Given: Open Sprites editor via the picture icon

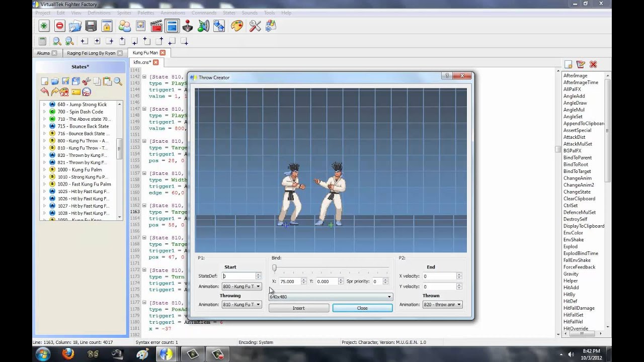Looking at the screenshot, I should [140, 26].
